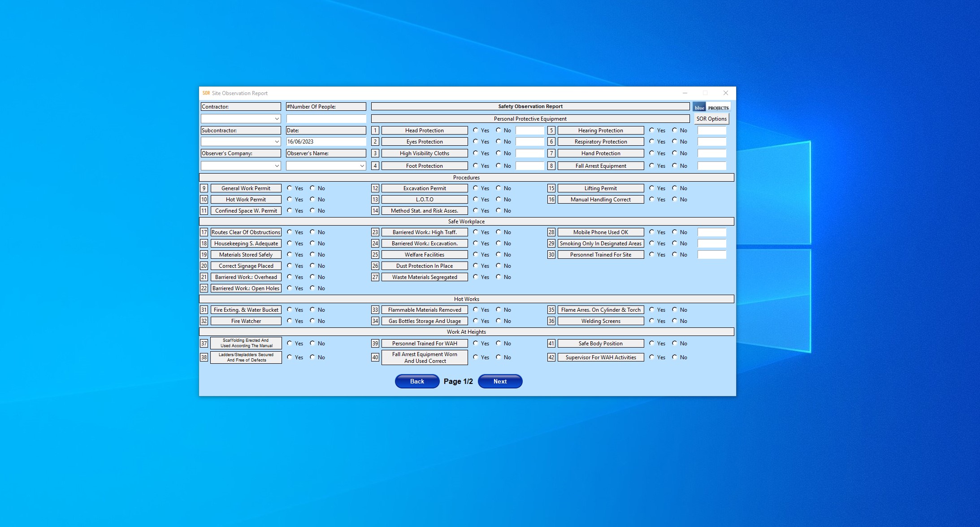Click the Number Of People input field
Screen dimensions: 980x527
tap(326, 119)
